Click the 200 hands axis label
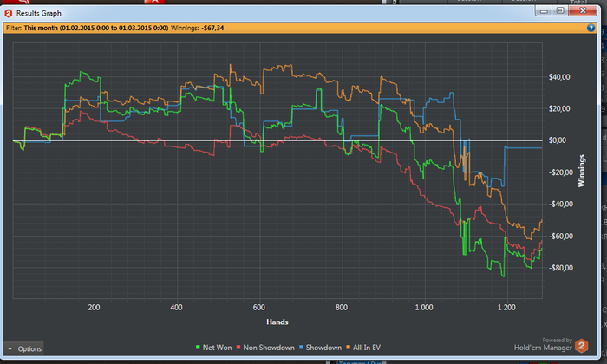 (94, 307)
